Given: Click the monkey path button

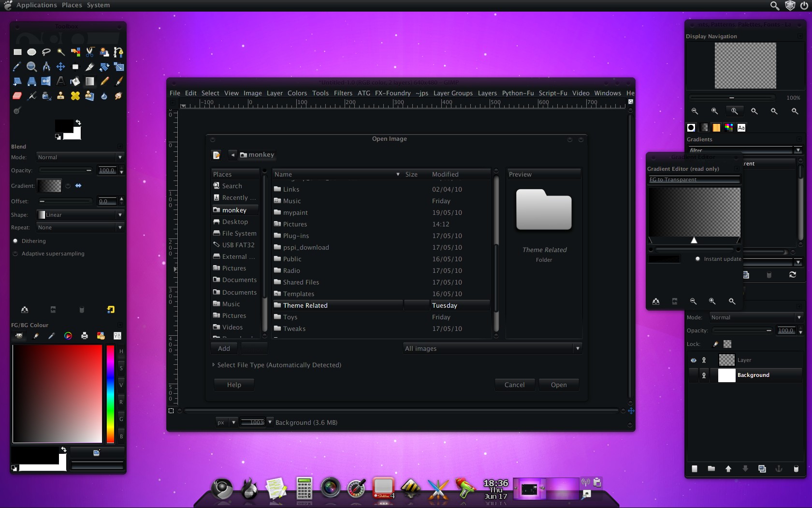Looking at the screenshot, I should click(x=258, y=155).
